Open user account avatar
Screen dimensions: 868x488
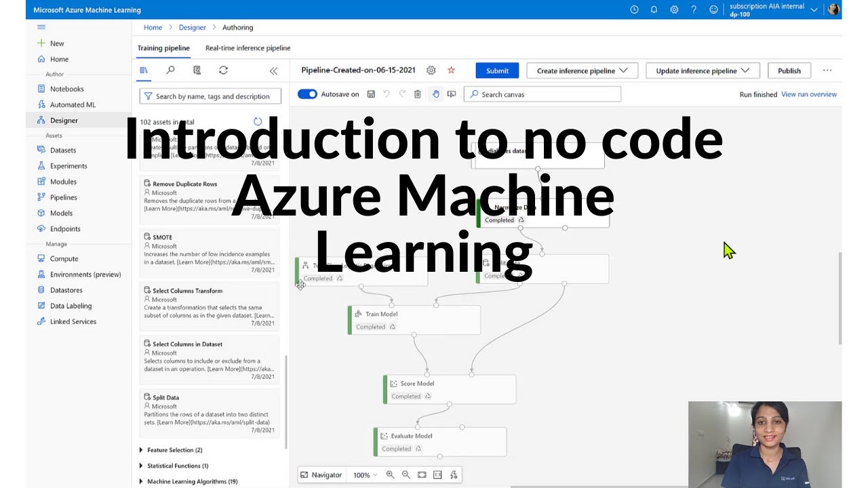tap(833, 9)
